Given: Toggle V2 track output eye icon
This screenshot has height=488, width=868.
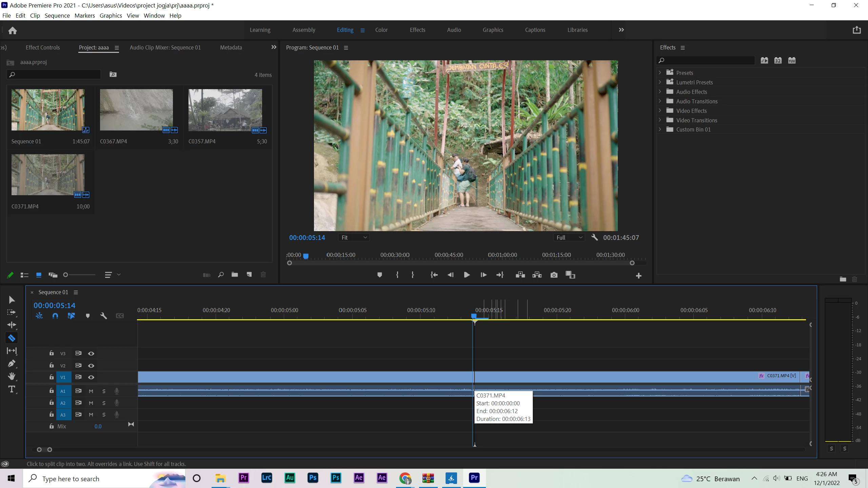Looking at the screenshot, I should pos(91,366).
